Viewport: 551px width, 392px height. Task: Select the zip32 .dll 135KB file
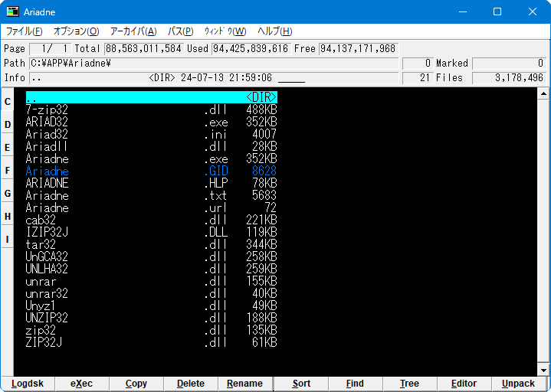coord(152,330)
